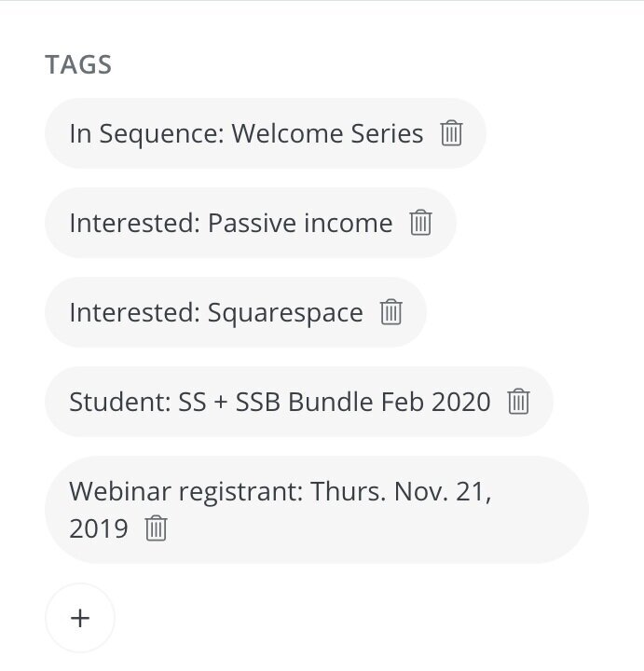The height and width of the screenshot is (671, 644).
Task: Trash the Squarespace interest tag
Action: [391, 312]
